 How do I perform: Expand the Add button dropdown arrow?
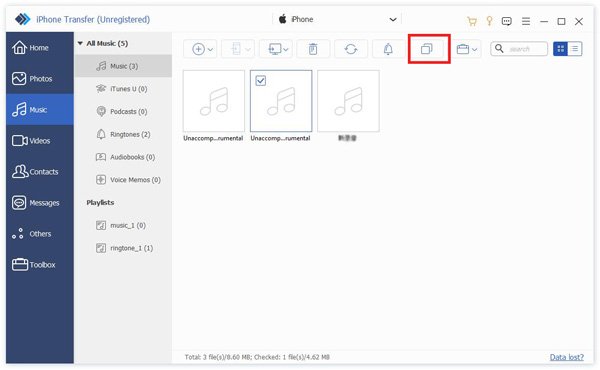point(210,49)
